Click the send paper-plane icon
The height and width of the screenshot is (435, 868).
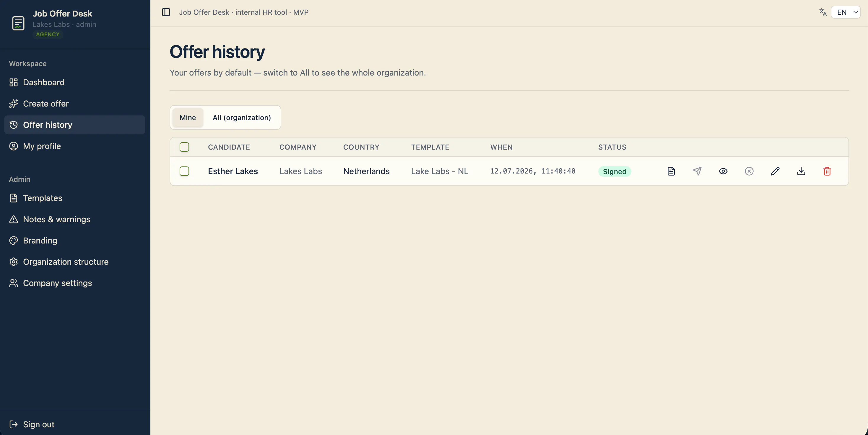coord(697,171)
